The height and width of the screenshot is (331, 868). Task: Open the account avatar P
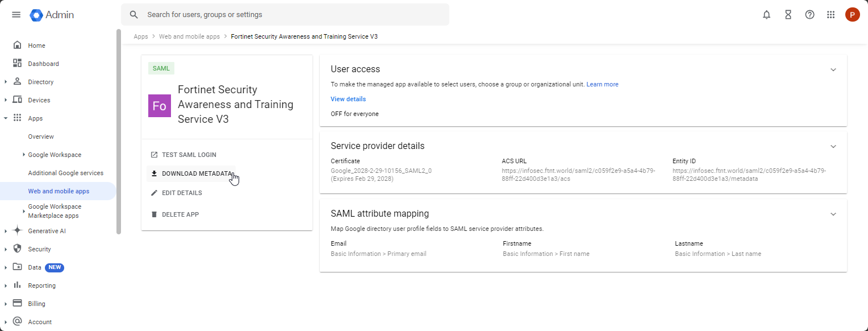[x=852, y=15]
